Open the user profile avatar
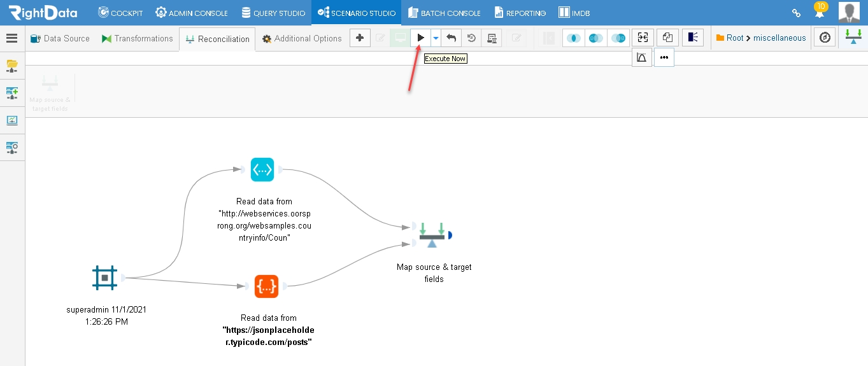Viewport: 868px width, 366px height. click(849, 12)
